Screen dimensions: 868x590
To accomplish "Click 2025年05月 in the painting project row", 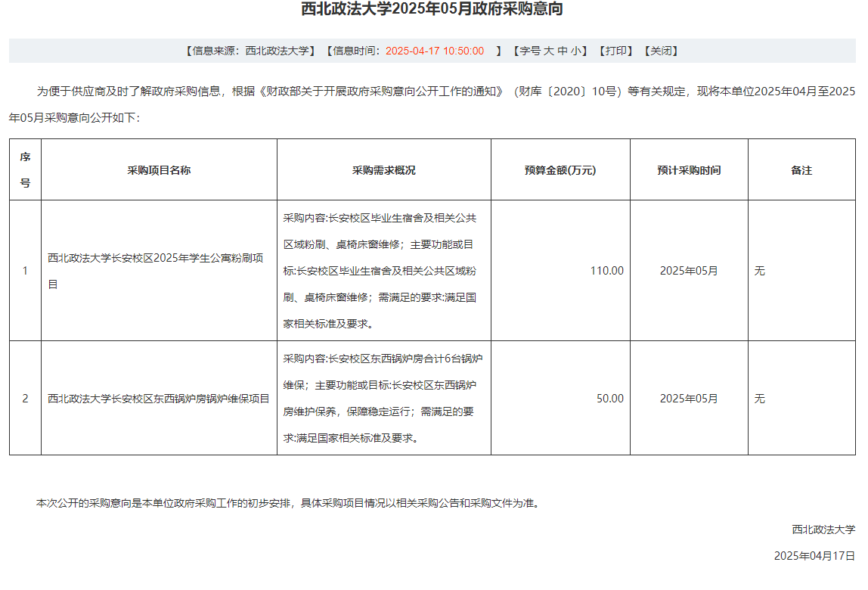I will pyautogui.click(x=689, y=271).
